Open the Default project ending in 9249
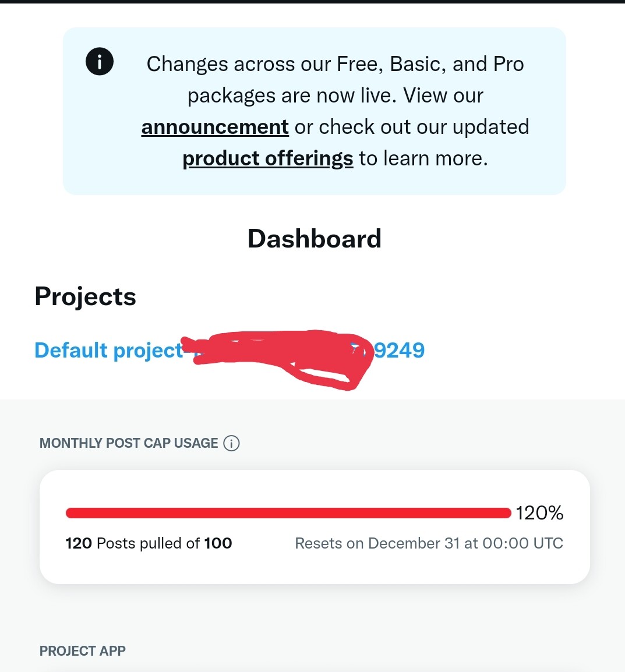Screen dimensions: 625x672 point(108,350)
